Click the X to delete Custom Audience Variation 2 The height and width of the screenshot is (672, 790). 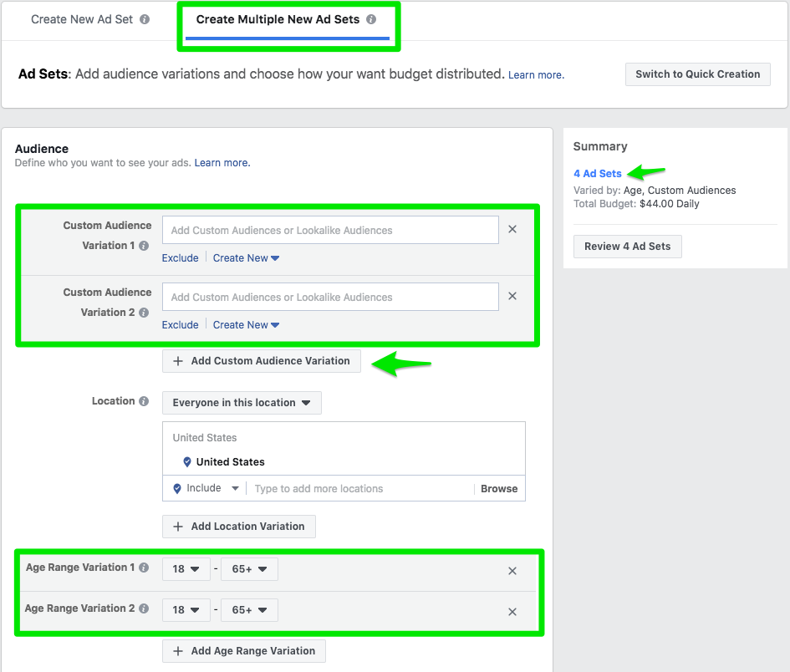coord(512,295)
